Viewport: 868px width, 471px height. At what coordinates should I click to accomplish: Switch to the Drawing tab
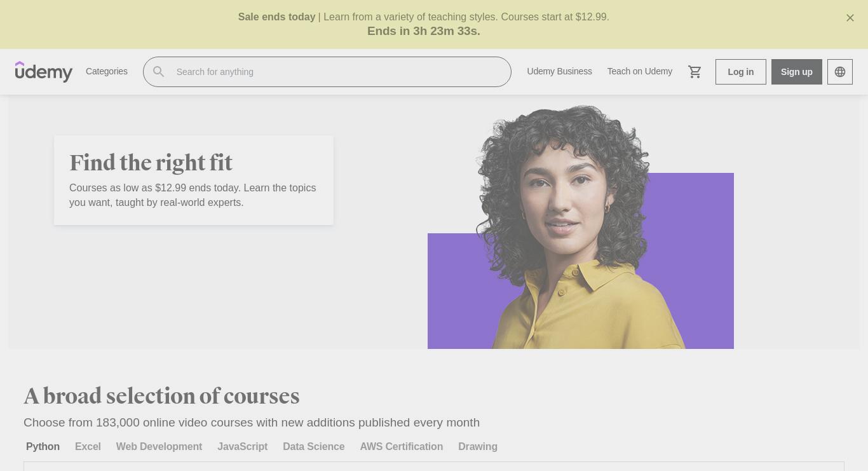tap(477, 446)
